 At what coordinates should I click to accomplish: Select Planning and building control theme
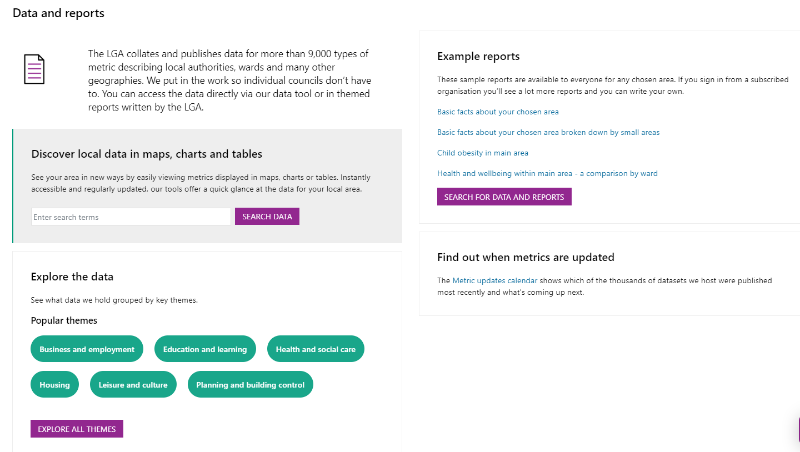250,385
